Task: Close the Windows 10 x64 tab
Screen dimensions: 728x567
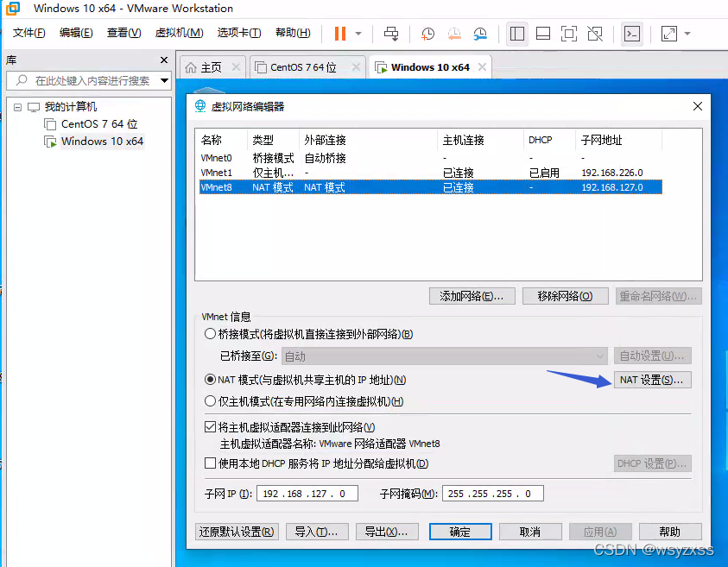Action: click(483, 67)
